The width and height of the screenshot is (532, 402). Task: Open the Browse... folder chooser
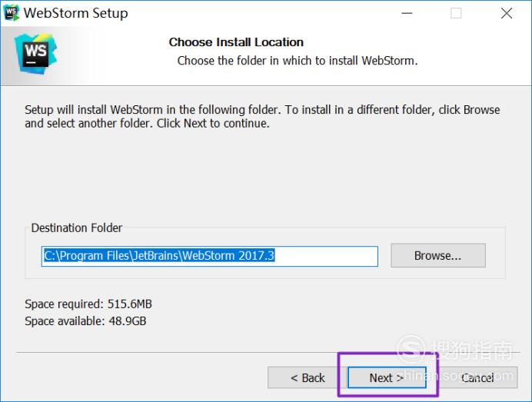pos(438,255)
